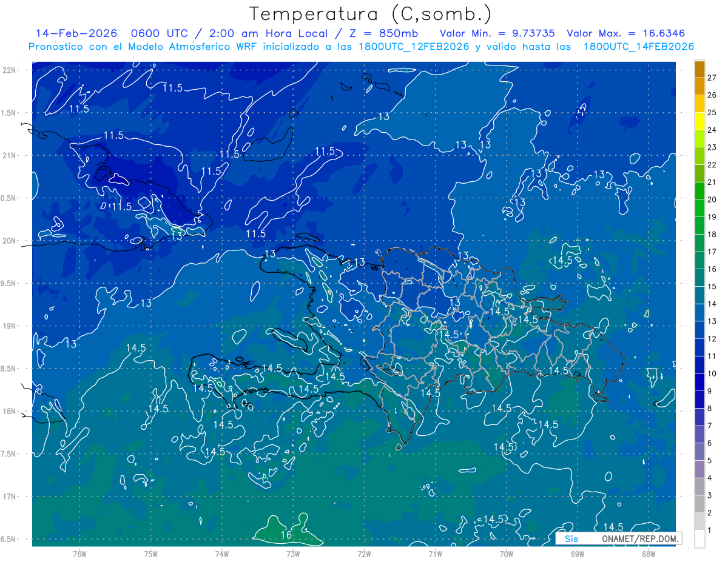
Task: Click the title "Temperatura (C,somb.)"
Action: [x=371, y=15]
